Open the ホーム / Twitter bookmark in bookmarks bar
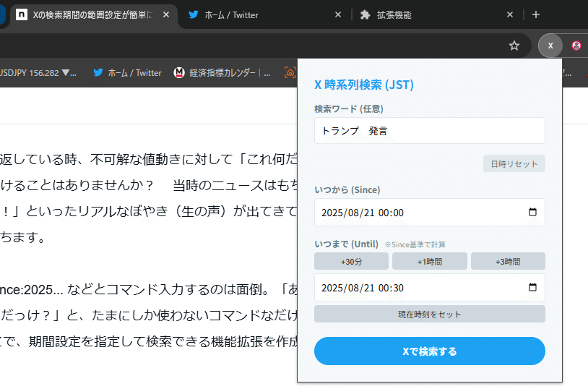588x389 pixels. click(128, 73)
